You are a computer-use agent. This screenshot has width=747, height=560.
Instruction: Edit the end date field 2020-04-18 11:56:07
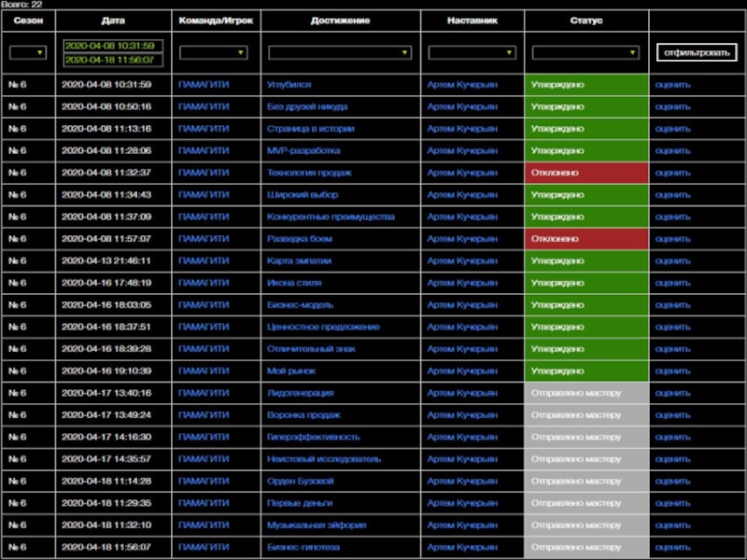point(109,61)
